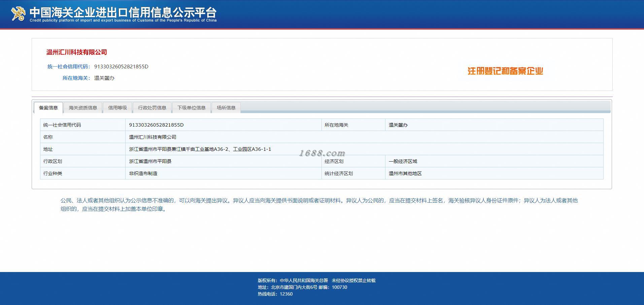Click the 名称 row company name cell
Screen dimensions: 644x305
[x=364, y=137]
